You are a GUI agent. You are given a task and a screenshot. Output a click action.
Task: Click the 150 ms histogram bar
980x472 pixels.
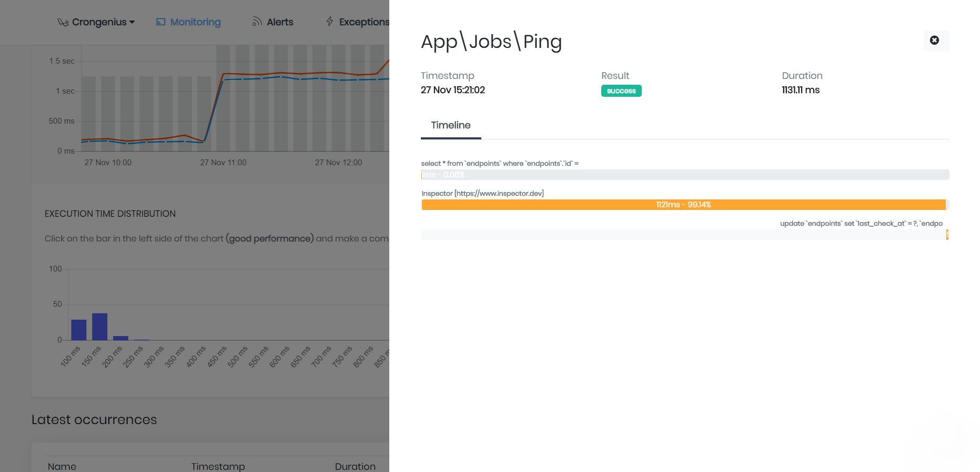99,327
